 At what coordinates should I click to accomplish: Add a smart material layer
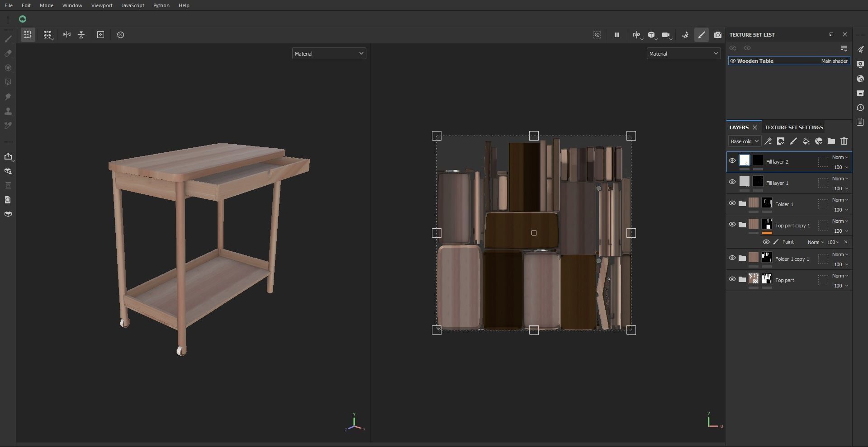pos(819,141)
